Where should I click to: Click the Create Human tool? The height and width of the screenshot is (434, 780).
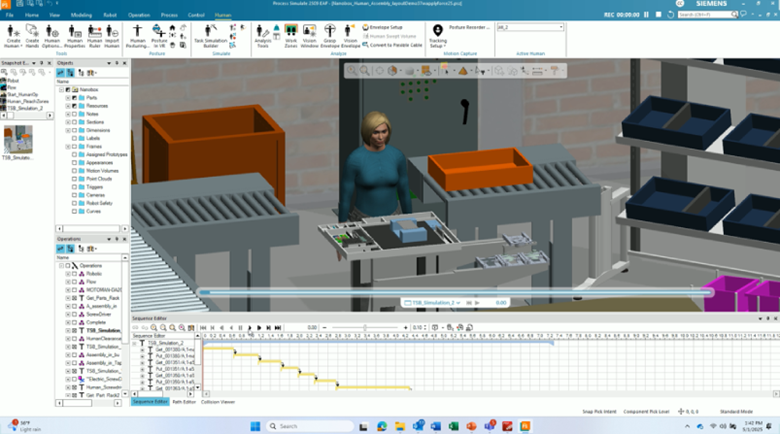[13, 34]
